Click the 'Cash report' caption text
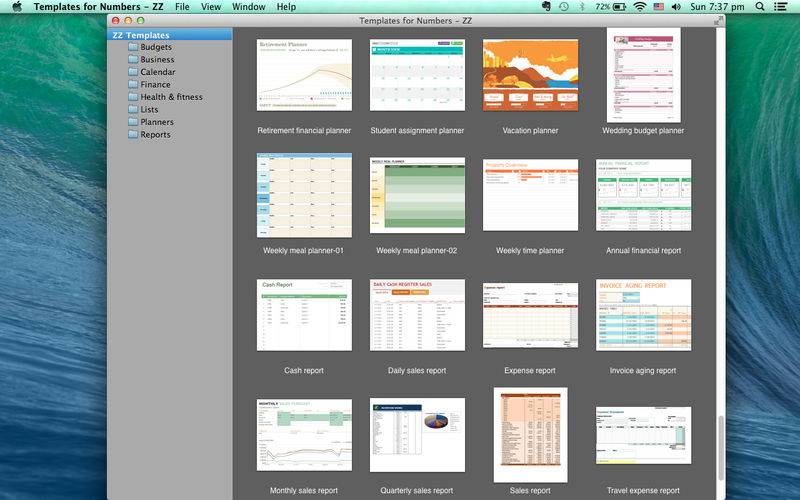This screenshot has width=800, height=500. pyautogui.click(x=304, y=371)
